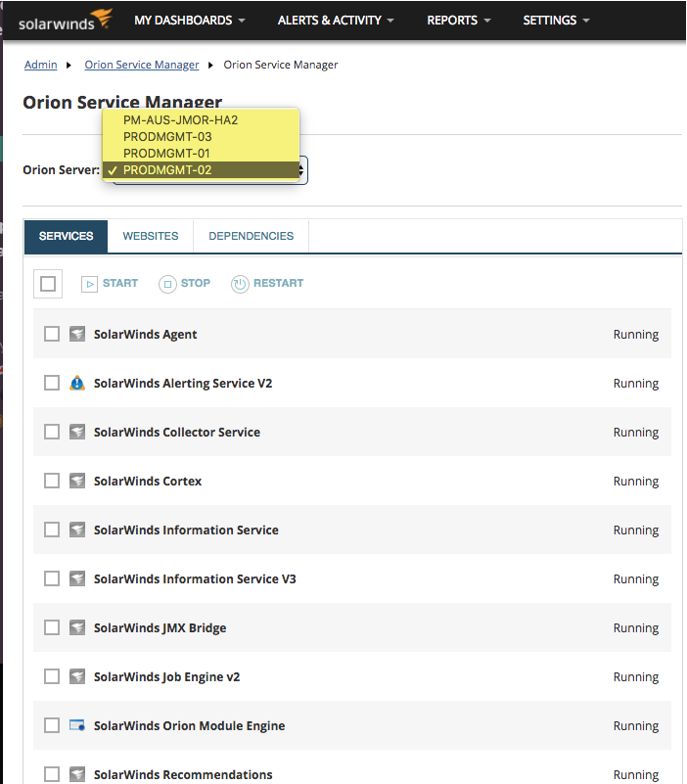Switch to the Websites tab
687x784 pixels.
151,236
